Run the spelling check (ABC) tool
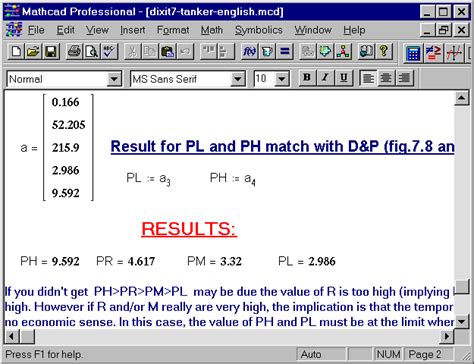This screenshot has height=364, width=474. (x=109, y=52)
